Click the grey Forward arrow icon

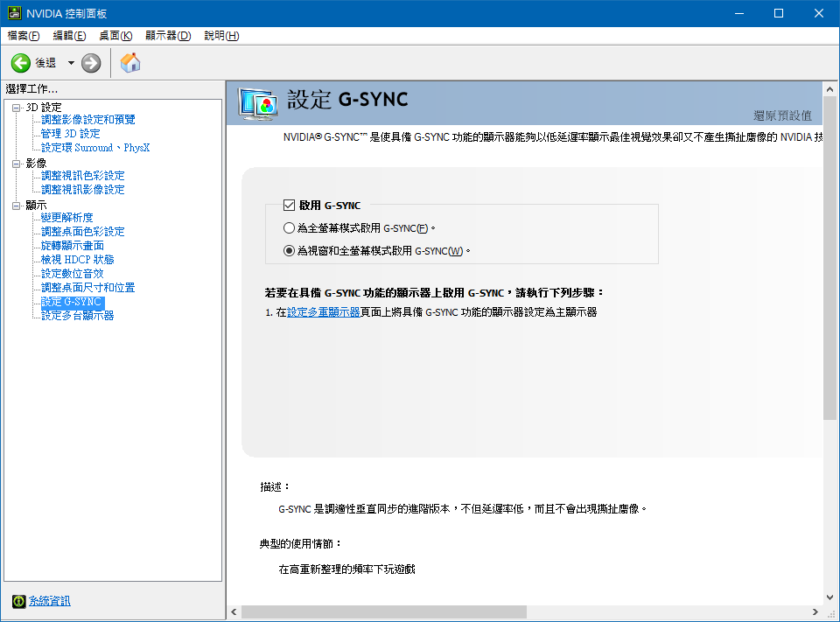[91, 63]
